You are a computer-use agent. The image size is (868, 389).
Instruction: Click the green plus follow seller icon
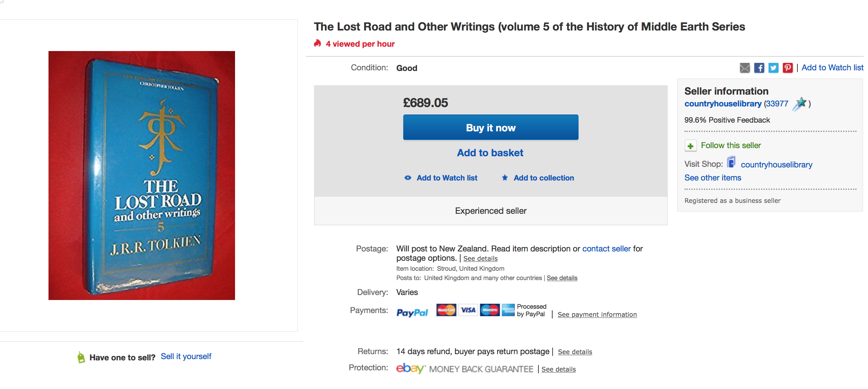[x=690, y=146]
